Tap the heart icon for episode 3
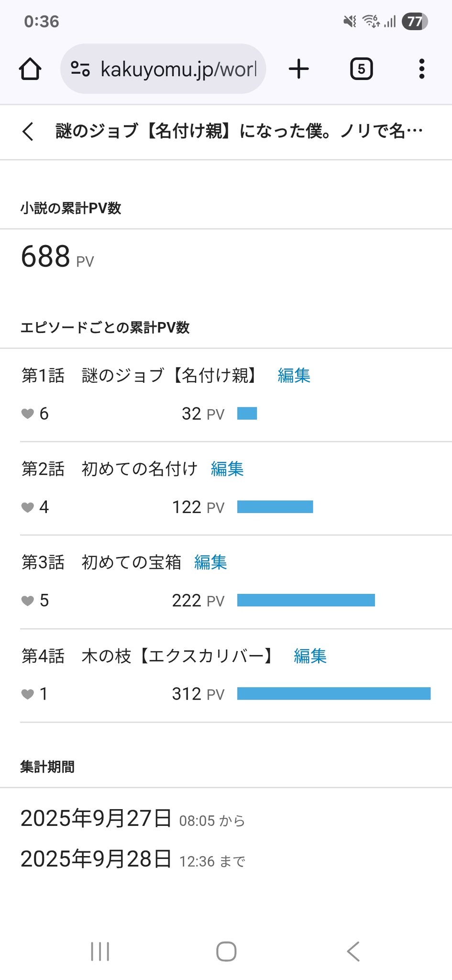 pos(28,601)
